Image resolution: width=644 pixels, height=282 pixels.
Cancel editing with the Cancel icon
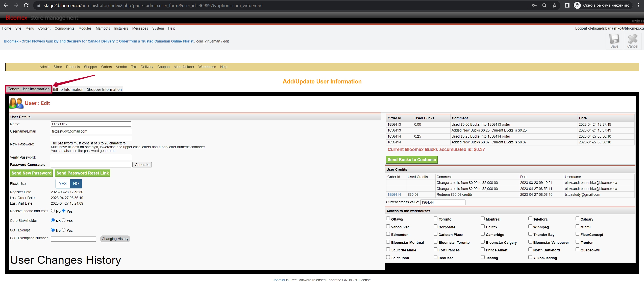[632, 41]
